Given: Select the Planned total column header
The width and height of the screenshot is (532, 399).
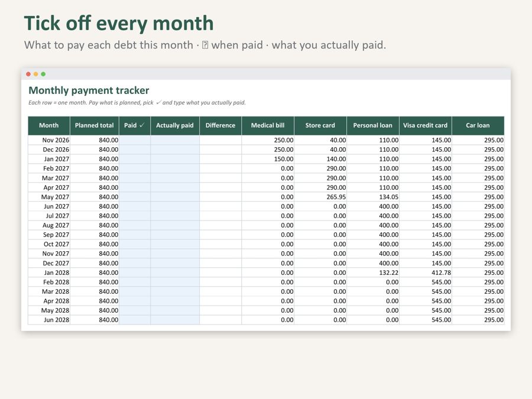Looking at the screenshot, I should pyautogui.click(x=95, y=125).
